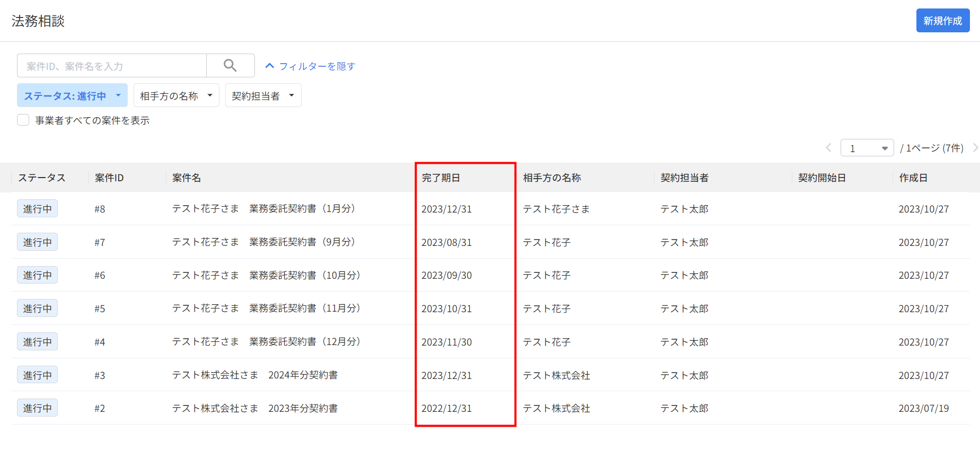Click the 案件ID column header

point(109,178)
